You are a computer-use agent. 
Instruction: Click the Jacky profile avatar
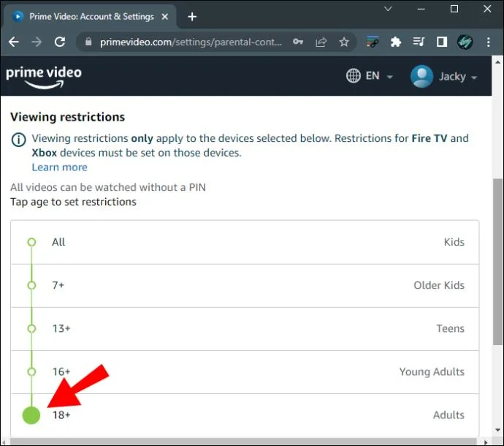421,76
